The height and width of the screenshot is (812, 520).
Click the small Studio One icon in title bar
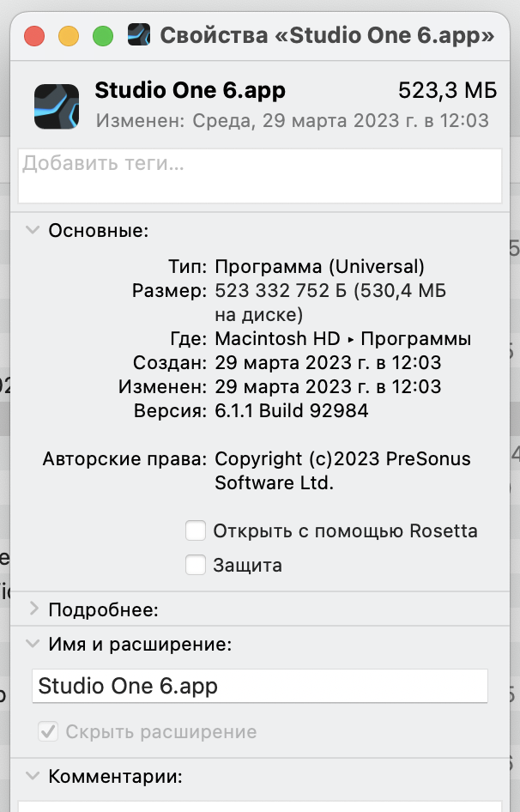point(140,35)
